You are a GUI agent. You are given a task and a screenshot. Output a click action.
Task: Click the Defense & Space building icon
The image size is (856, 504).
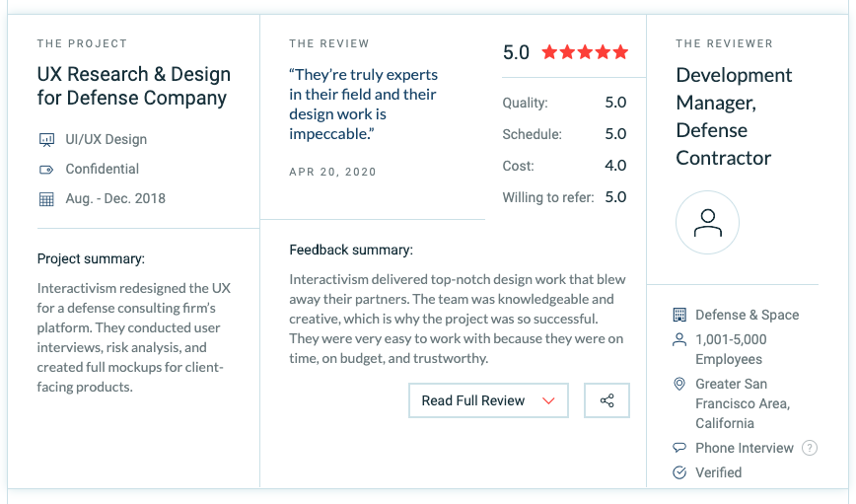coord(679,315)
